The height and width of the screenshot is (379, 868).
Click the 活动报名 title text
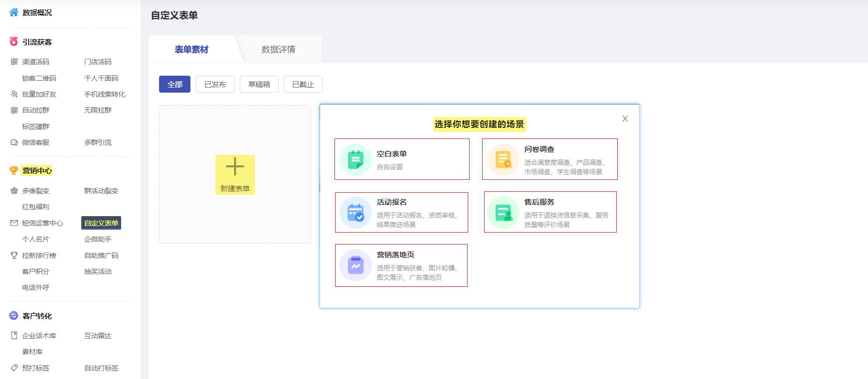[391, 202]
